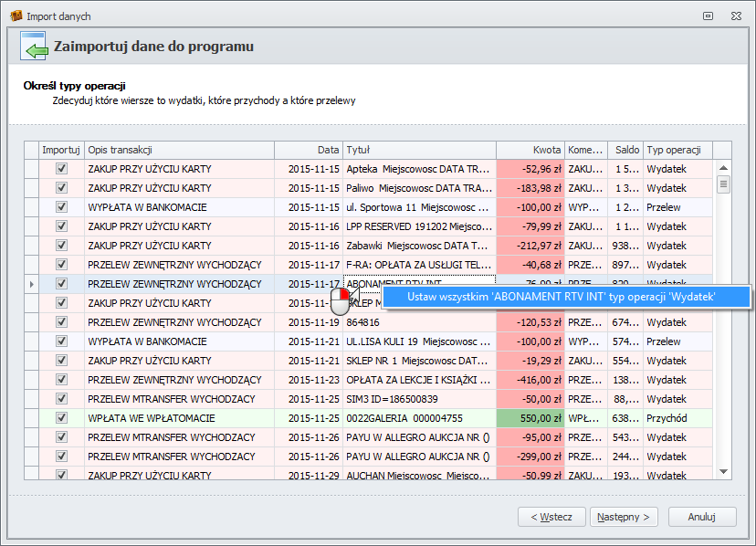Click the Data column header
756x546 pixels.
[308, 150]
